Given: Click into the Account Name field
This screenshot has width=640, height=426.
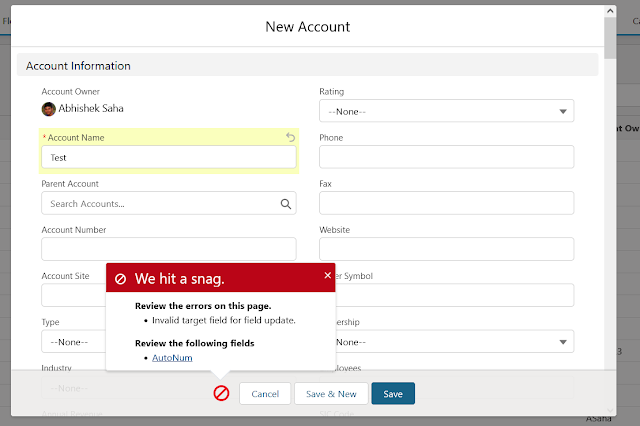Looking at the screenshot, I should (x=169, y=157).
